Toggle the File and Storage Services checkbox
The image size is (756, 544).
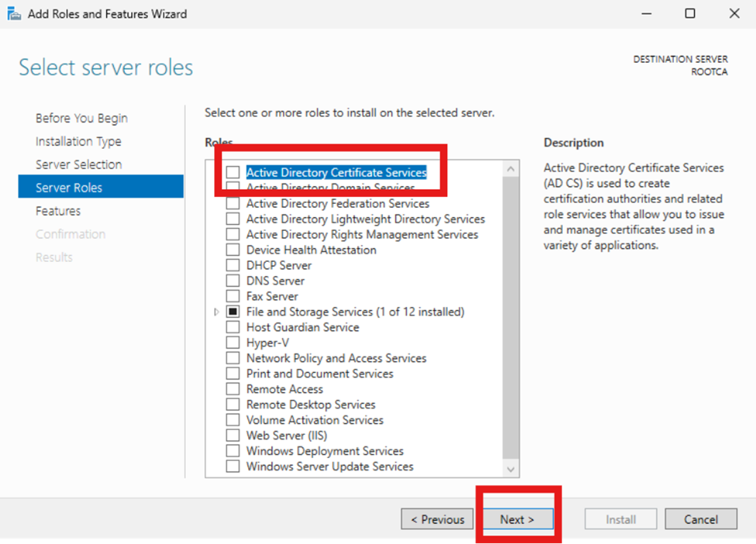coord(233,312)
